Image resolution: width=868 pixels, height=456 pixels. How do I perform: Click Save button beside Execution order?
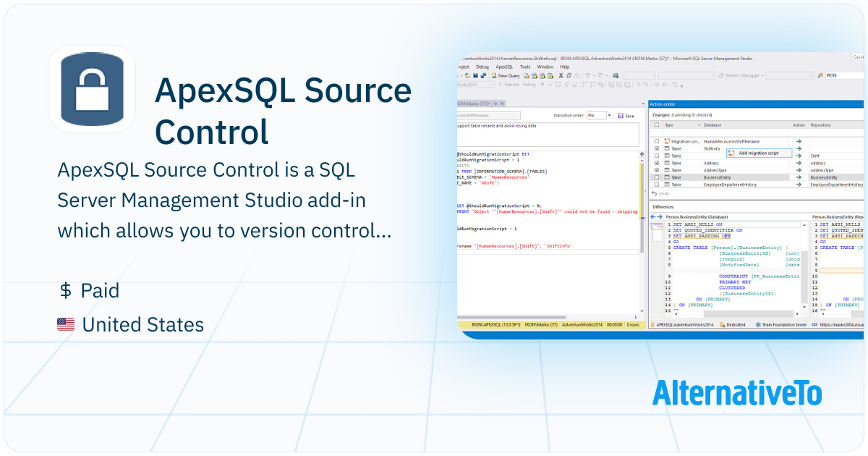[x=626, y=116]
